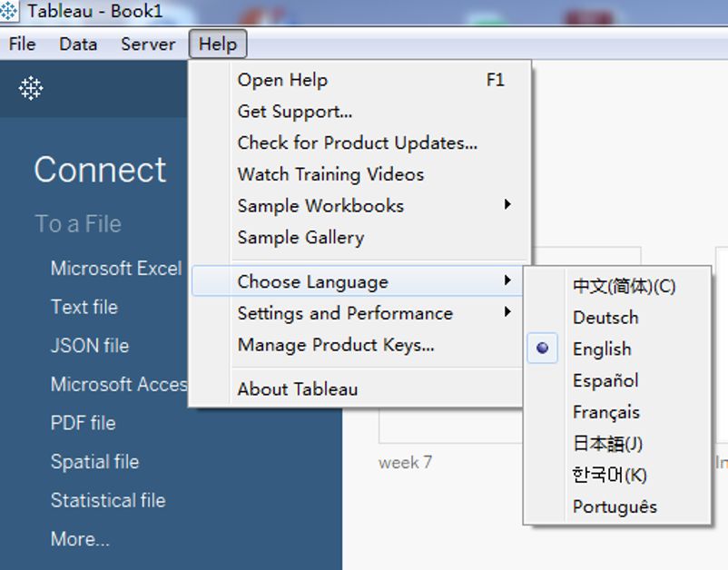Click the week 7 workbook label

tap(406, 462)
